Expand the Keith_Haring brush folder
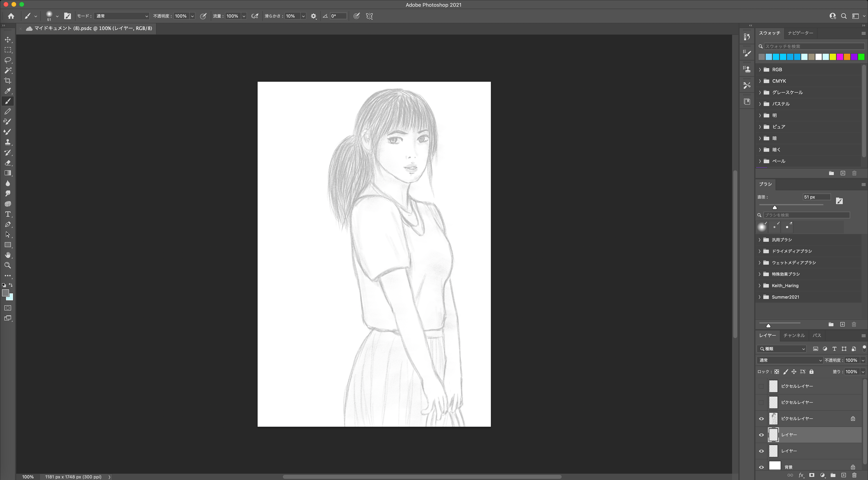 pos(759,286)
